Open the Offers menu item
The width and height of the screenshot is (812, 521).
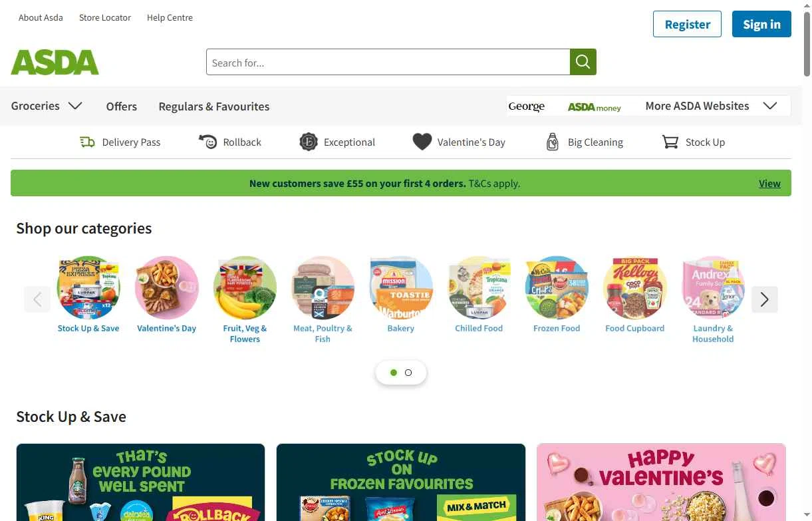121,106
